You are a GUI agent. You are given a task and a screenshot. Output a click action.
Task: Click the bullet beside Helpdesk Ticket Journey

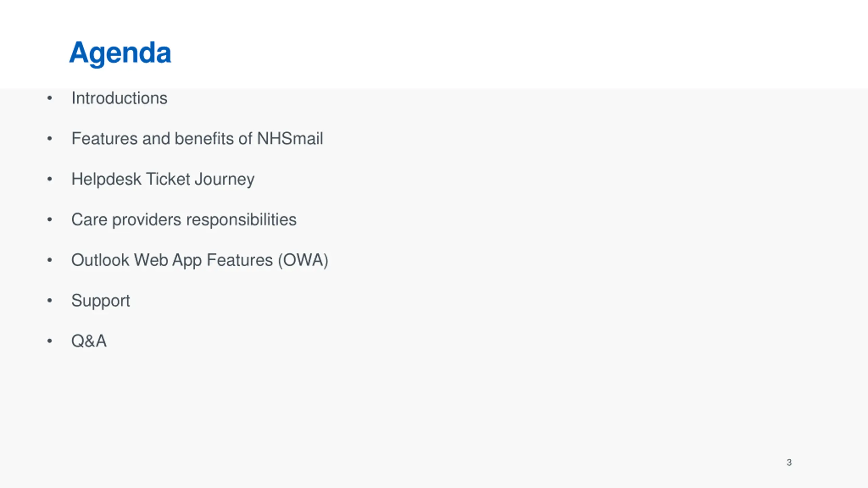50,179
